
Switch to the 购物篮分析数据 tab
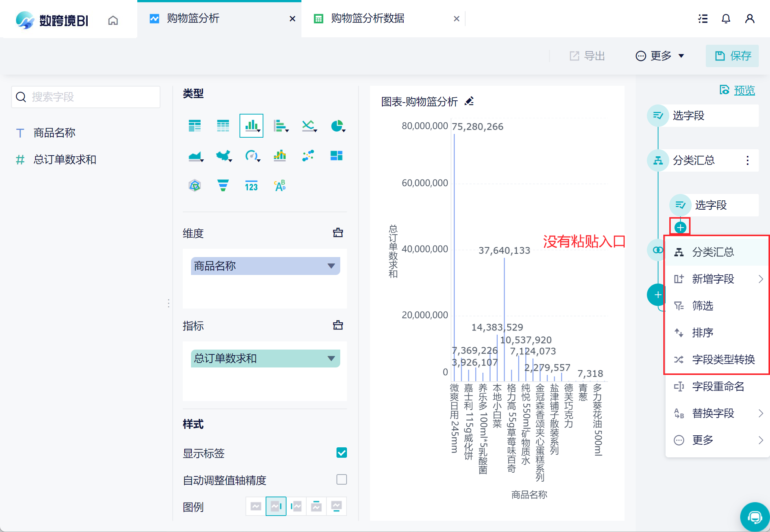coord(367,19)
